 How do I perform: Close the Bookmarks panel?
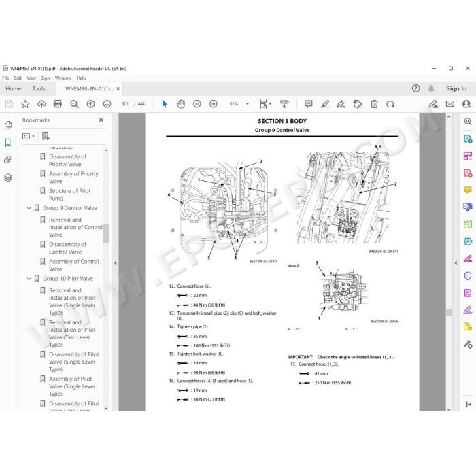click(101, 120)
